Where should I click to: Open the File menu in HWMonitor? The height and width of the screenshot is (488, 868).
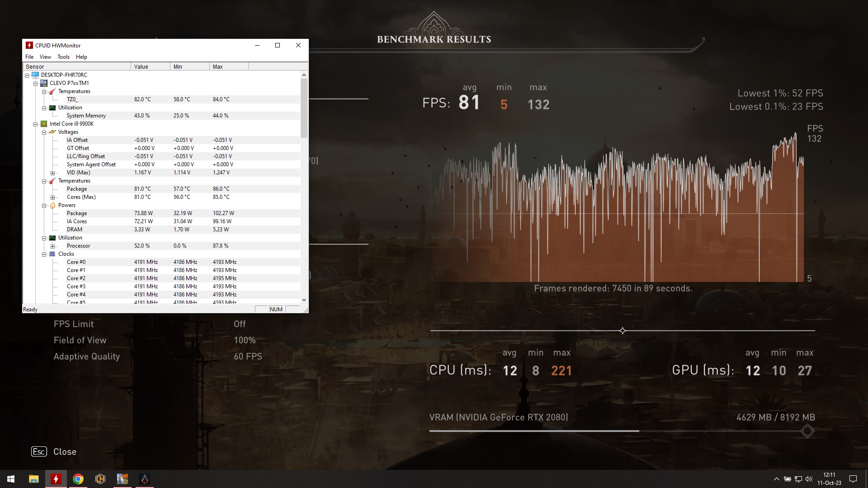pos(29,57)
